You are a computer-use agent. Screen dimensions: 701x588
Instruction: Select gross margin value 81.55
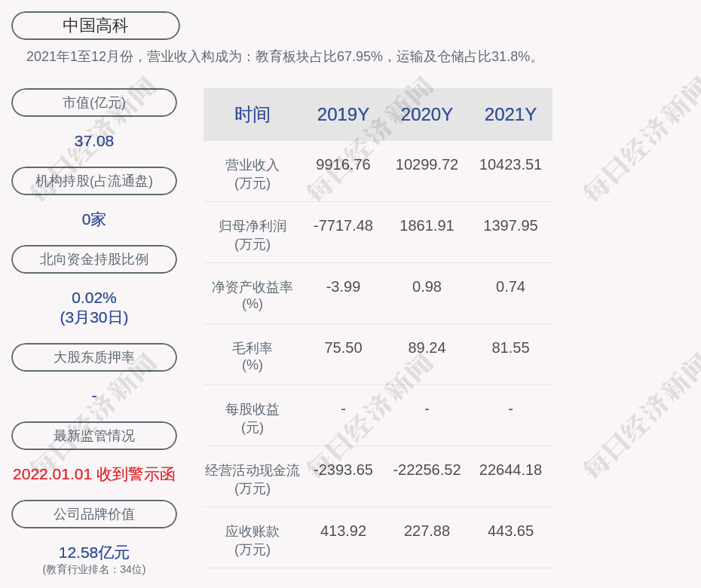point(510,348)
